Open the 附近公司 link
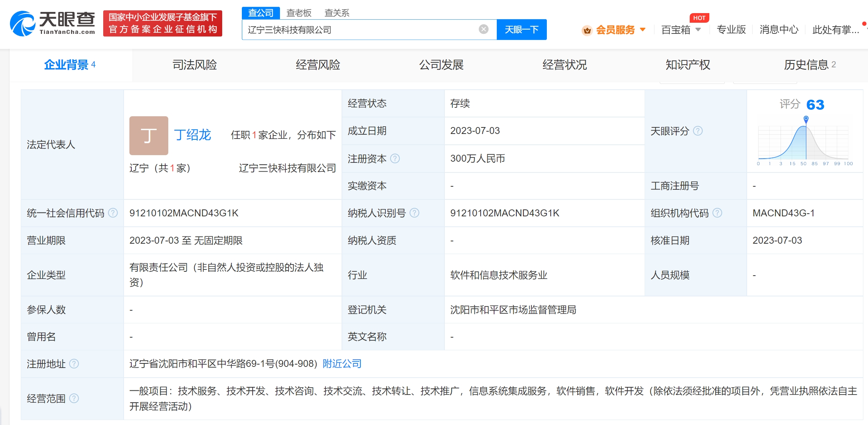The height and width of the screenshot is (425, 868). tap(342, 363)
